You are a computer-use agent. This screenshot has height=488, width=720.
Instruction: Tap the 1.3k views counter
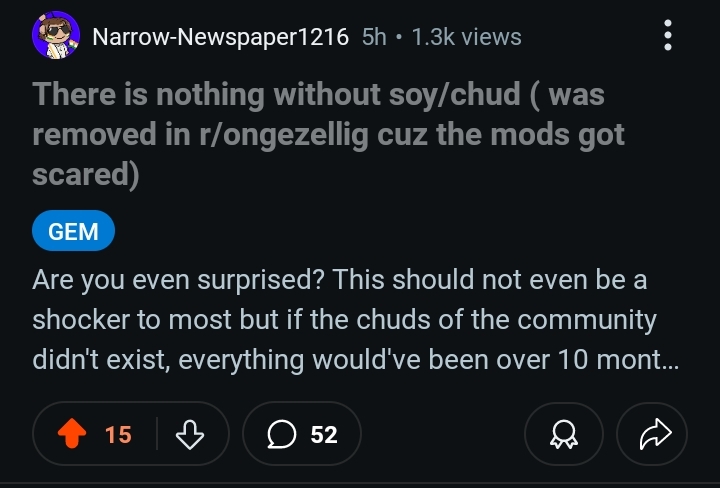[466, 37]
